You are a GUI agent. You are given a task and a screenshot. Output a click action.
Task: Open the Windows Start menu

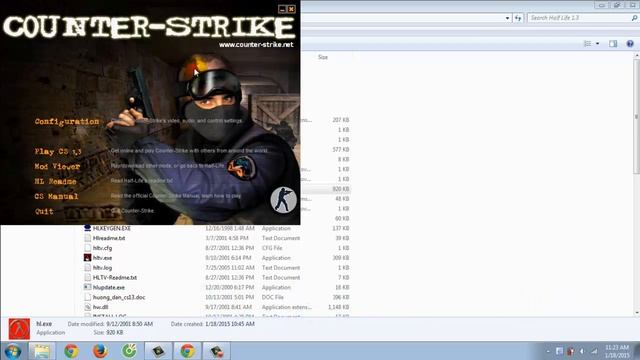click(x=13, y=351)
